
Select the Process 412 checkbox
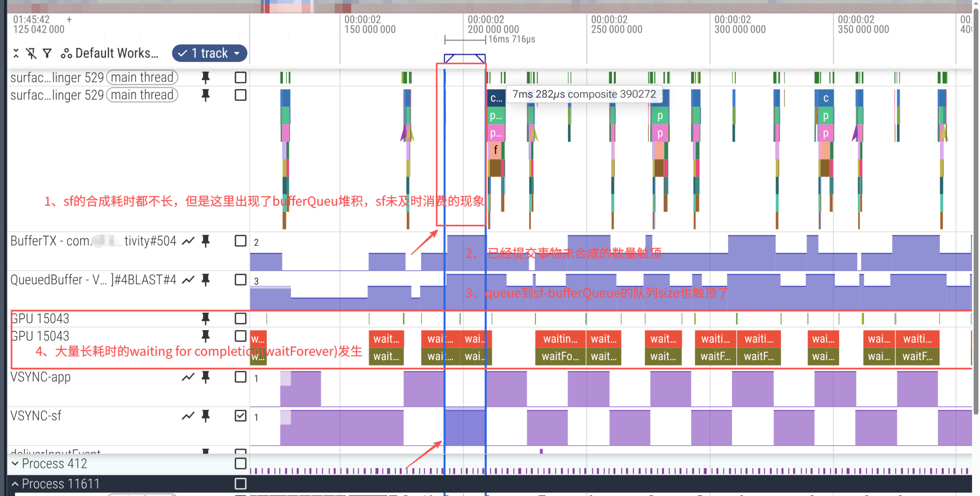click(x=240, y=464)
